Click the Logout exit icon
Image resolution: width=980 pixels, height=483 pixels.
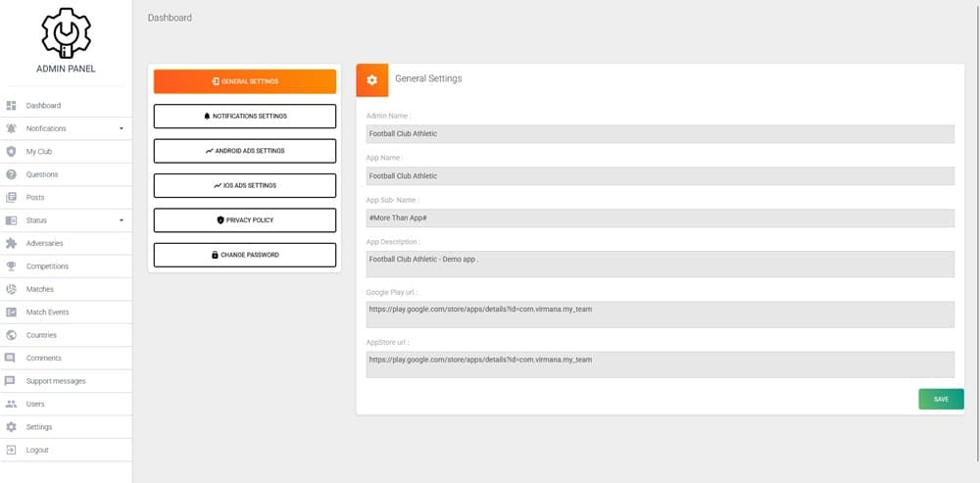click(x=11, y=450)
